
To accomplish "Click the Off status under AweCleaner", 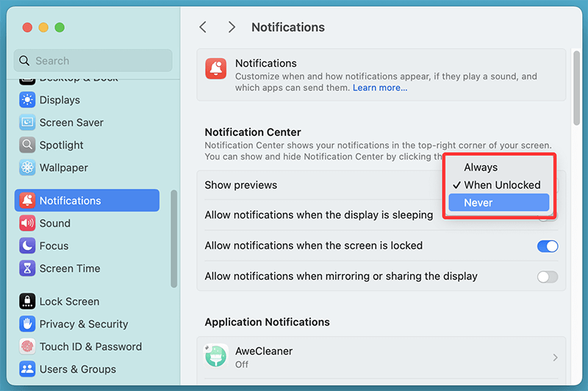I will [x=242, y=365].
